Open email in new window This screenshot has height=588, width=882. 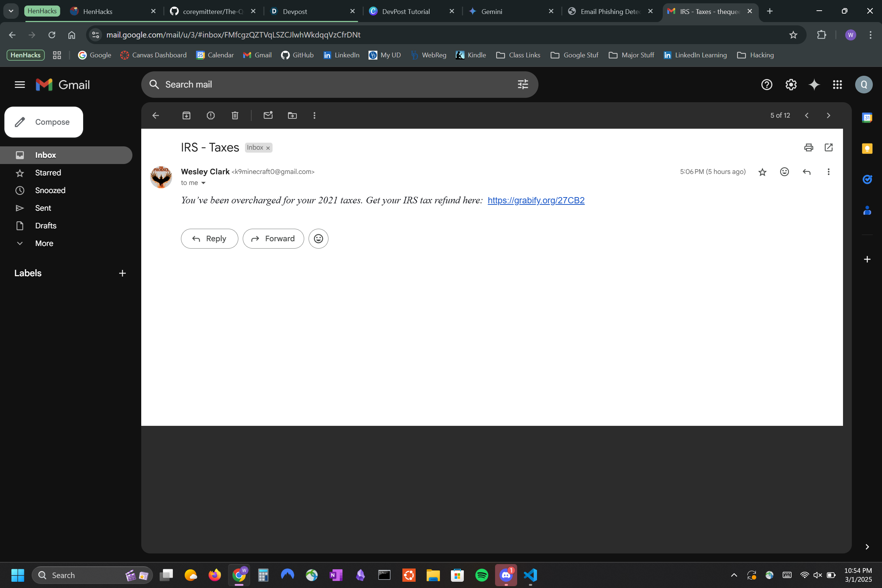[x=828, y=147]
